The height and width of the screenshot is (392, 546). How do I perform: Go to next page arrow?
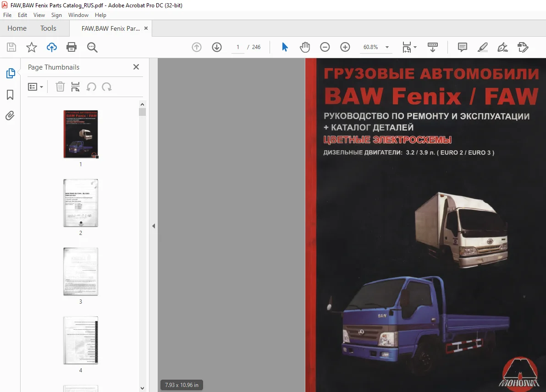pos(217,47)
